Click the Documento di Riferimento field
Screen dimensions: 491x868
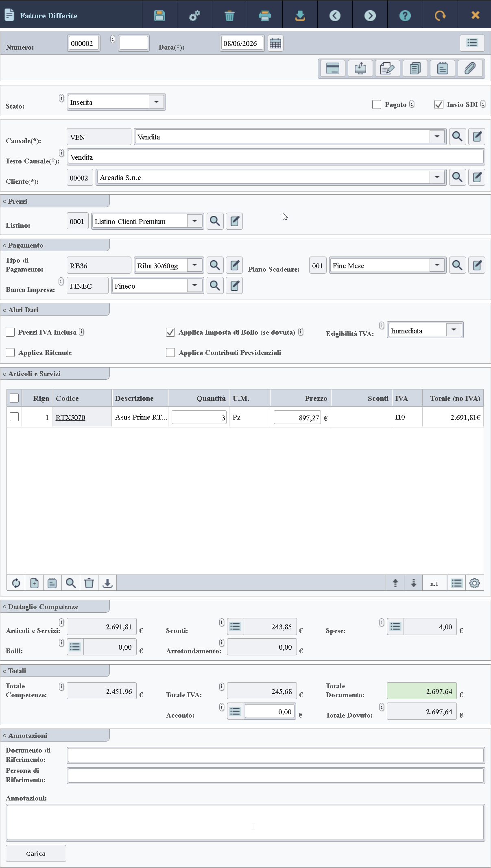tap(276, 755)
